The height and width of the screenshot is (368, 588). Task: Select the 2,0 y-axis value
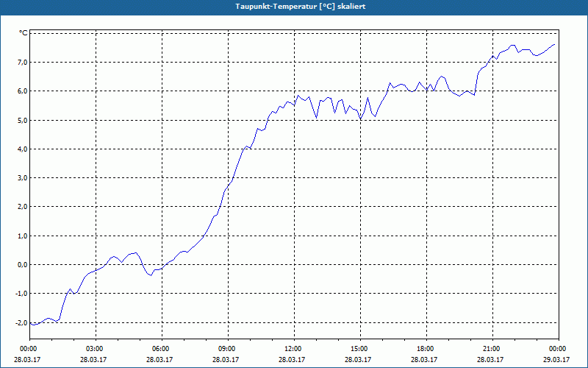pyautogui.click(x=22, y=207)
